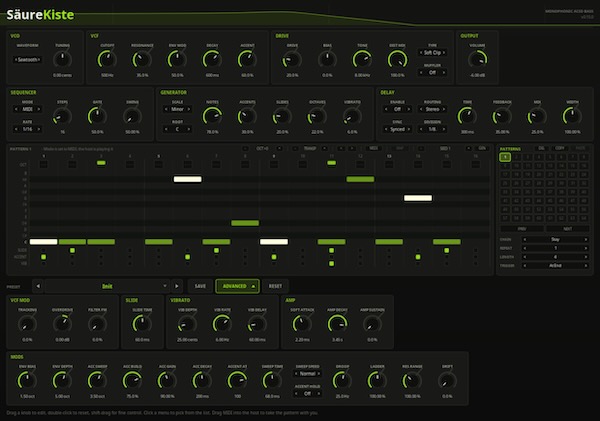
Task: Open the Chain selector showing Stay
Action: 555,239
